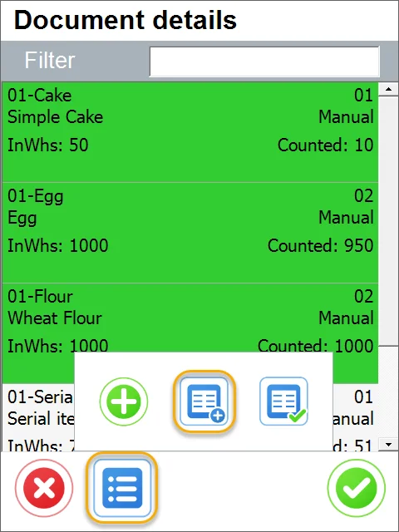Click the InWhs: 1000 text under Egg
399x532 pixels.
tap(58, 245)
